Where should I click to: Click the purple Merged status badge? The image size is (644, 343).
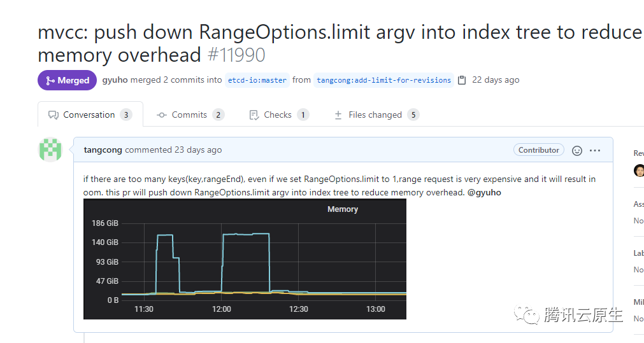pyautogui.click(x=67, y=80)
